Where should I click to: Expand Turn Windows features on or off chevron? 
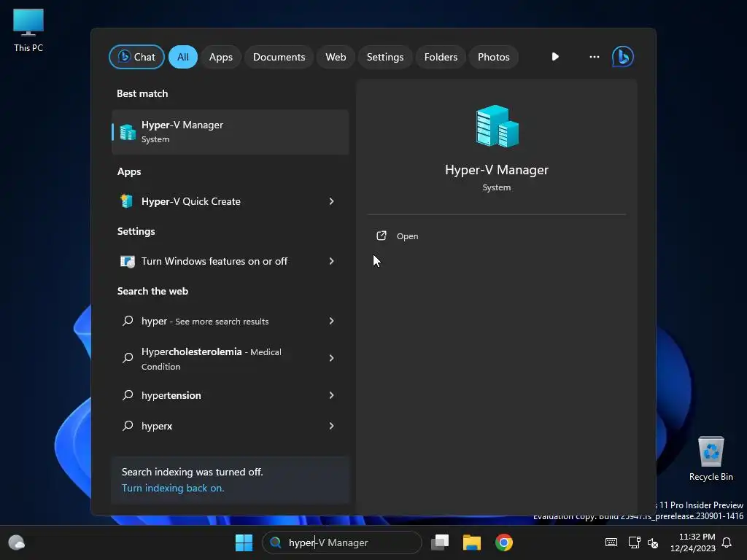point(331,261)
